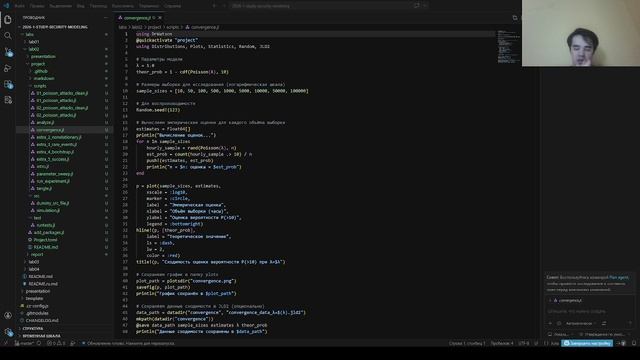Close the convergence.jl editor tab
The height and width of the screenshot is (360, 640).
pyautogui.click(x=160, y=18)
